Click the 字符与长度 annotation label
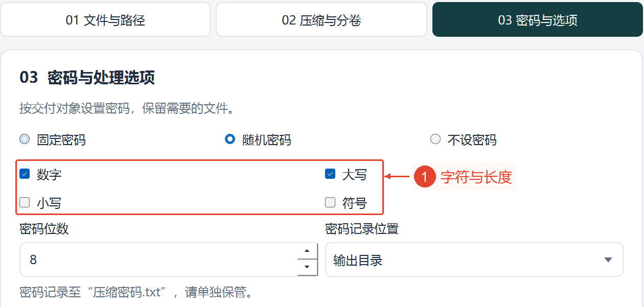 476,177
